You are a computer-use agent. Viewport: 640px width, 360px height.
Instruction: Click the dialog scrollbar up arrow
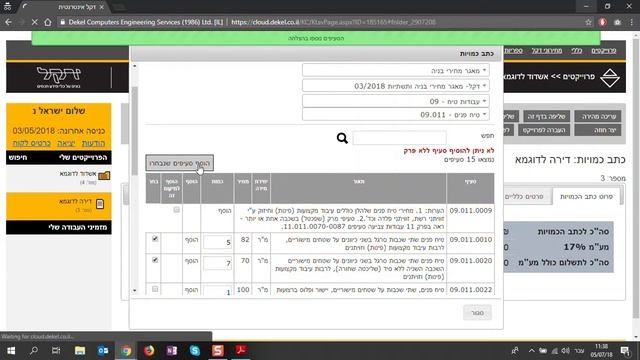point(135,66)
